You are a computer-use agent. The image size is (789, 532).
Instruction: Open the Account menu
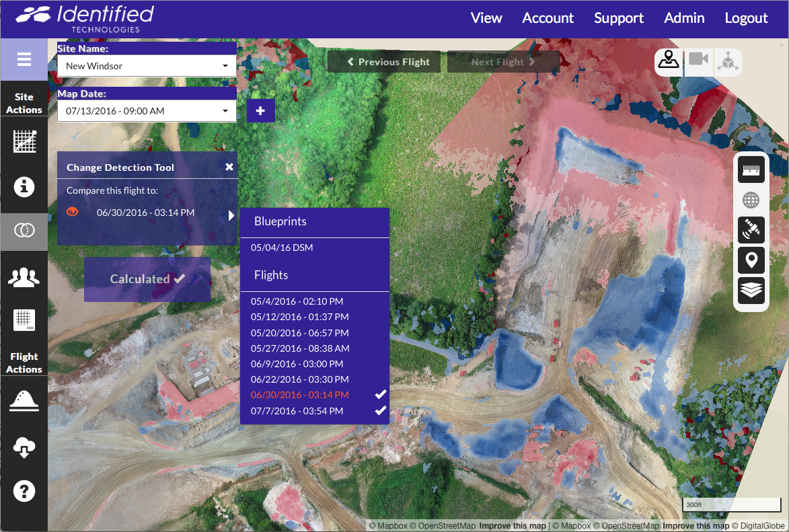(x=548, y=18)
